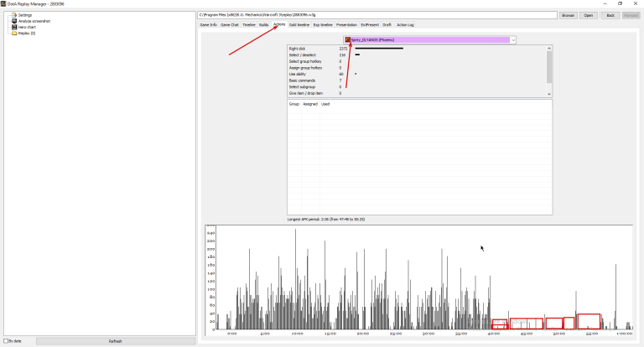
Task: Click the action list scroll-down arrow
Action: pos(549,94)
